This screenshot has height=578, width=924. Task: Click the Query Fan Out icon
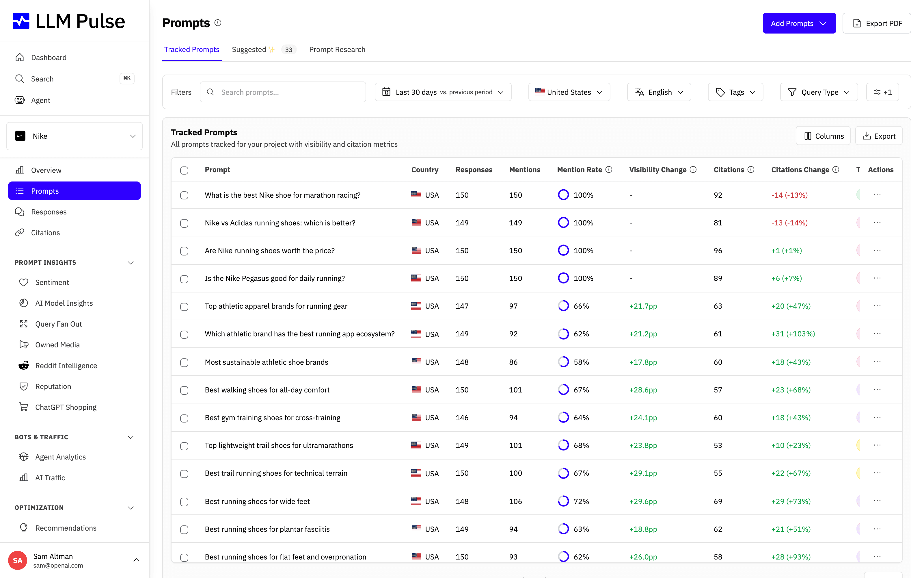24,324
